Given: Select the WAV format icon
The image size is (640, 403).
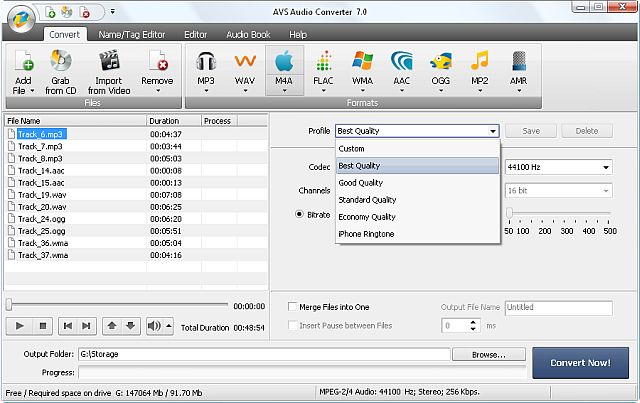Looking at the screenshot, I should click(x=245, y=62).
